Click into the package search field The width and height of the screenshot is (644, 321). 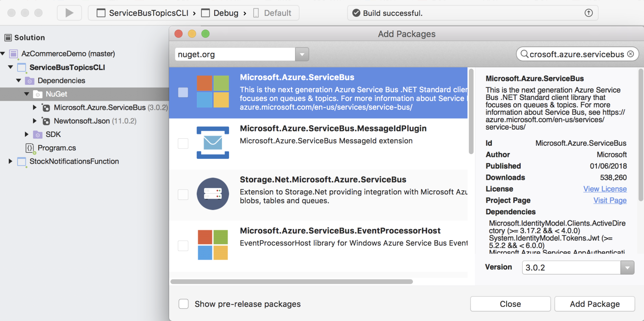(x=577, y=54)
